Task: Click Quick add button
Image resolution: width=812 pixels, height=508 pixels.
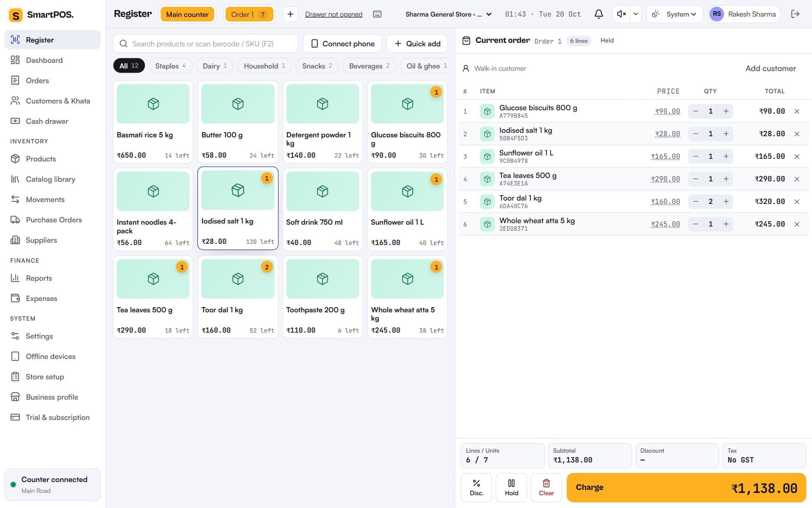Action: click(417, 44)
